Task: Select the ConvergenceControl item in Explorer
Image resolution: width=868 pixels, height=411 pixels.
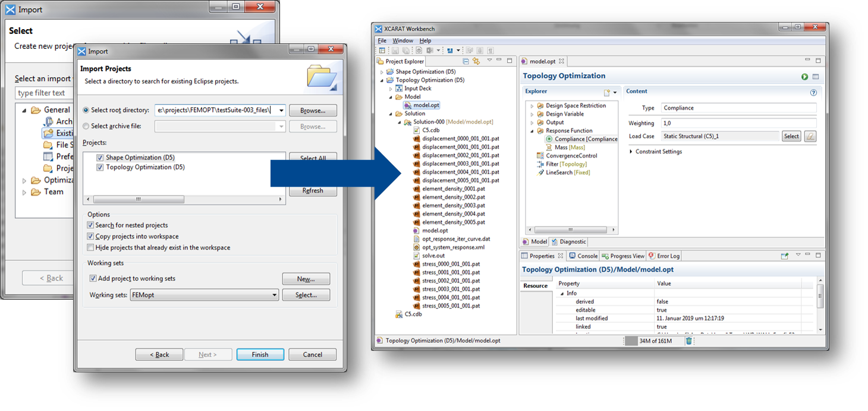Action: (567, 156)
